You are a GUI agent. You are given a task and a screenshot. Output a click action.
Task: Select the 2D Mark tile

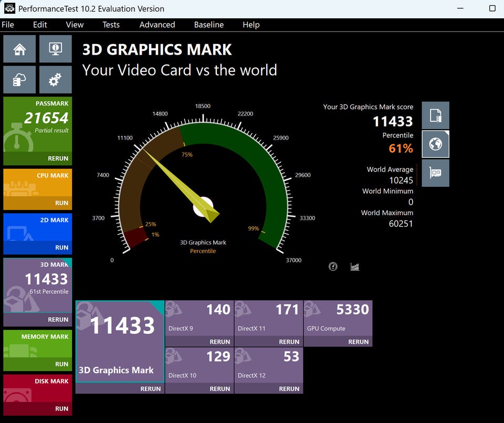click(38, 227)
